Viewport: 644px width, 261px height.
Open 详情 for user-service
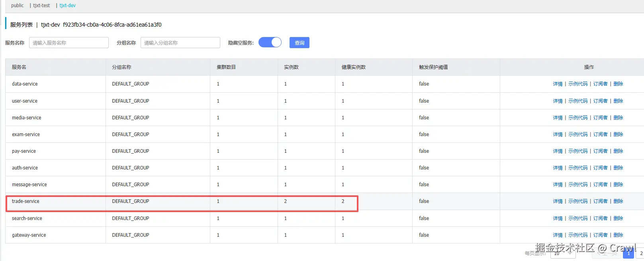click(x=558, y=101)
